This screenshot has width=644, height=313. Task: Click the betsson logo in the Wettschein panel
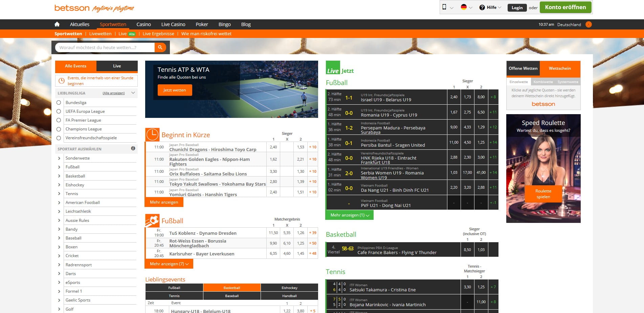coord(543,104)
